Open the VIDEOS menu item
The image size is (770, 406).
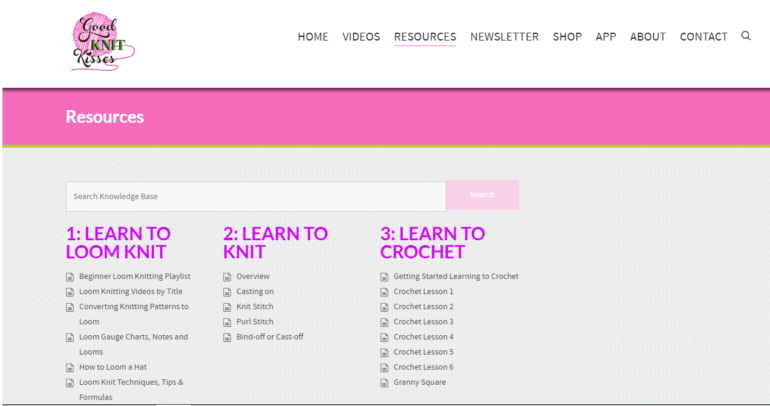tap(361, 37)
